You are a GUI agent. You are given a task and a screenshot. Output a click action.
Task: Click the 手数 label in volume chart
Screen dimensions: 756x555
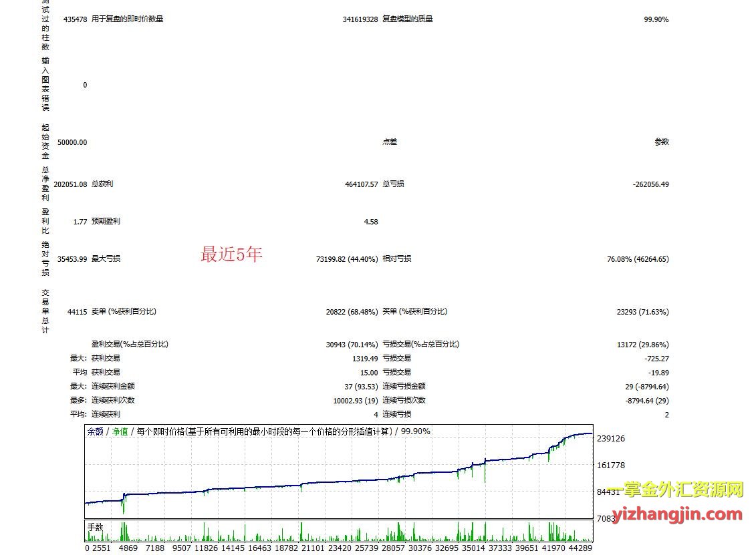(96, 527)
